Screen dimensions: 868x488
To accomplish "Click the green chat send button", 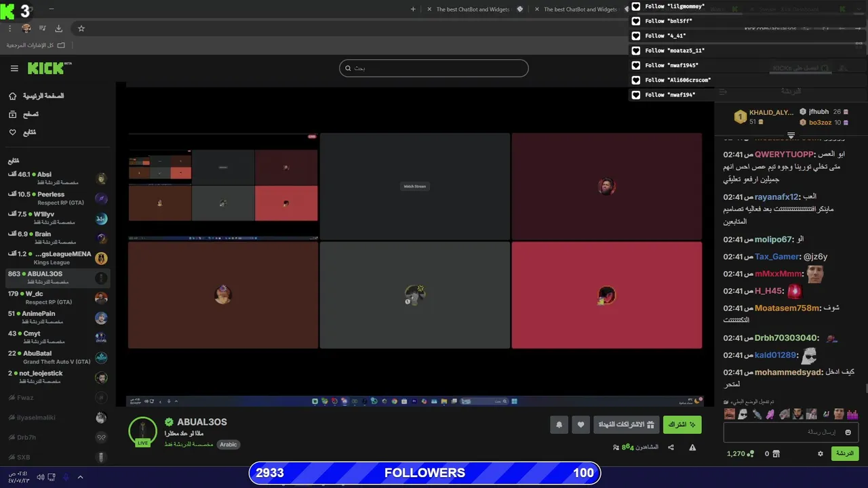I will click(845, 453).
